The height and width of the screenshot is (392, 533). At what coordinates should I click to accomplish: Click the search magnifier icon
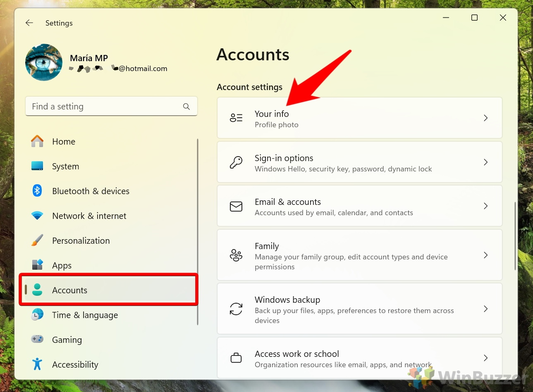(x=186, y=107)
